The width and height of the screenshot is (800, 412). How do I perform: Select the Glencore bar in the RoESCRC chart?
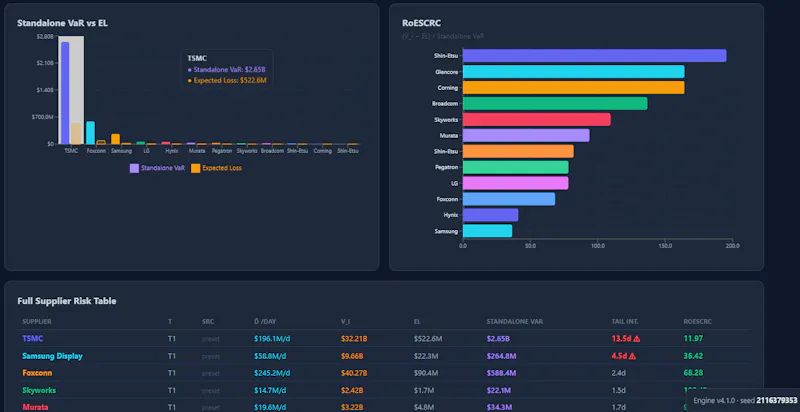coord(573,72)
